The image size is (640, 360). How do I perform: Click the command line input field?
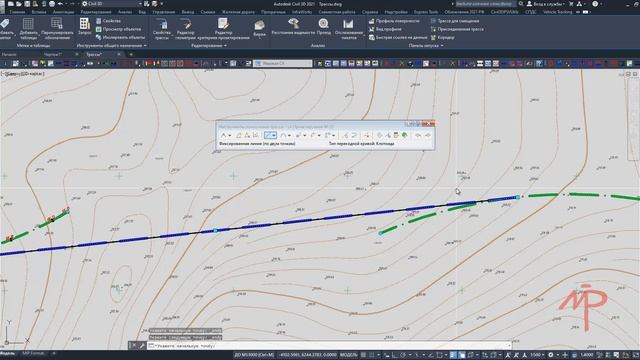329,346
